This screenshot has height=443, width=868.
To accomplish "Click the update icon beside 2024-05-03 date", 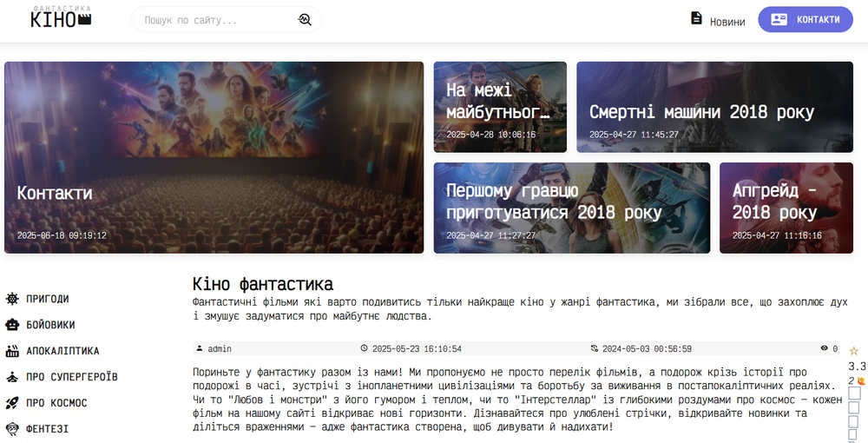I will (x=594, y=348).
